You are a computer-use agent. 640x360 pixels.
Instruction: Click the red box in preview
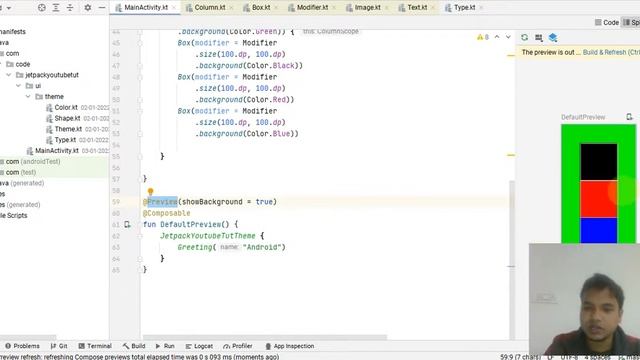coord(599,199)
